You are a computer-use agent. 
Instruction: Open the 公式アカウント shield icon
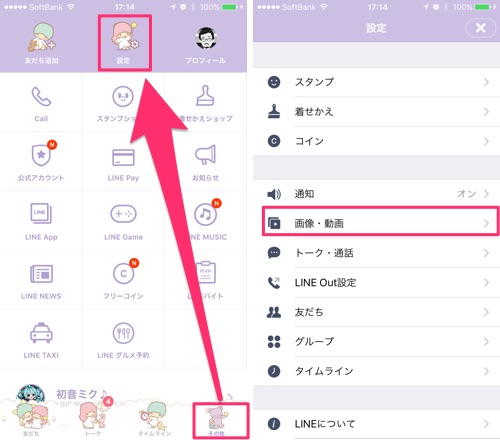[x=42, y=154]
